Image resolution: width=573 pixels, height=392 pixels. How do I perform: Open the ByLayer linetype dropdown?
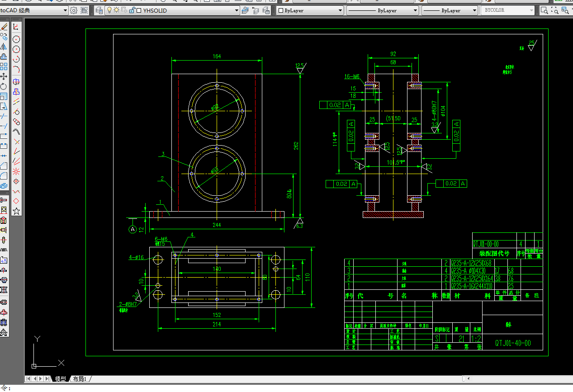pyautogui.click(x=383, y=10)
